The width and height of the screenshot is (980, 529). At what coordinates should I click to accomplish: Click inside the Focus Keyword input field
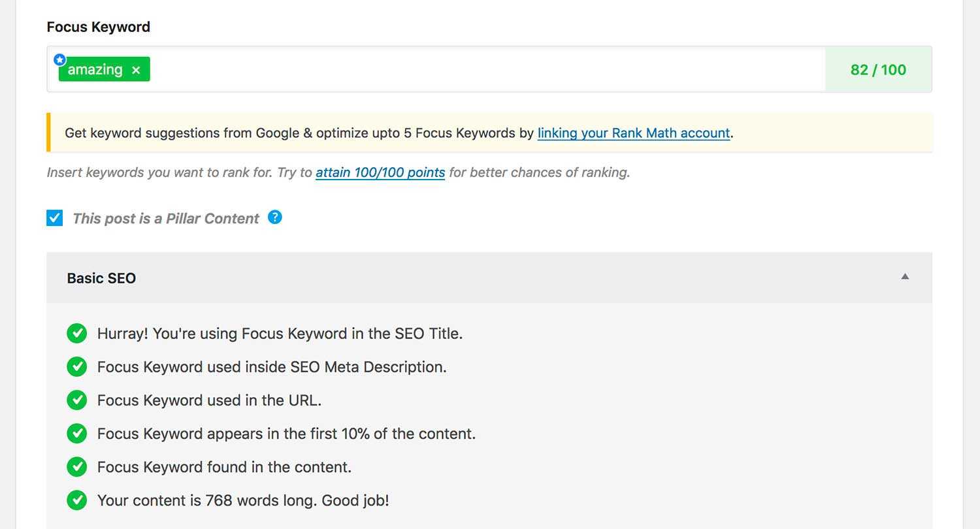click(x=487, y=69)
